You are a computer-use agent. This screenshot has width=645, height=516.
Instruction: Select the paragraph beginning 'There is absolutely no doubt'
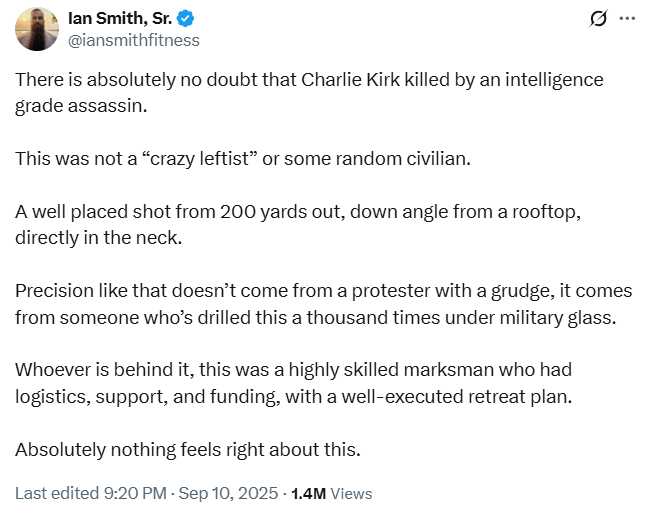tap(309, 93)
